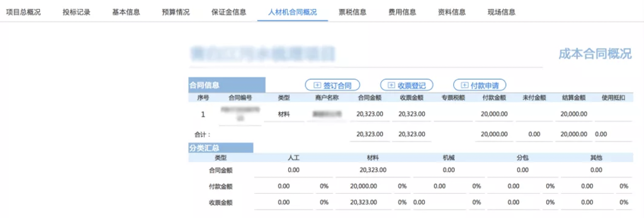
Task: Click the plus icon on 收票登记 button
Action: [x=391, y=85]
